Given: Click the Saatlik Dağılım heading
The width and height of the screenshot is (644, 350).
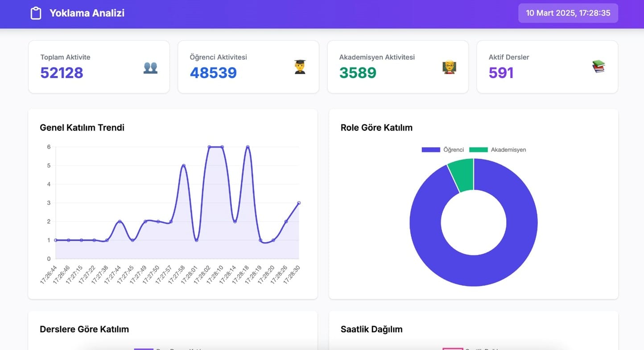Looking at the screenshot, I should tap(372, 329).
